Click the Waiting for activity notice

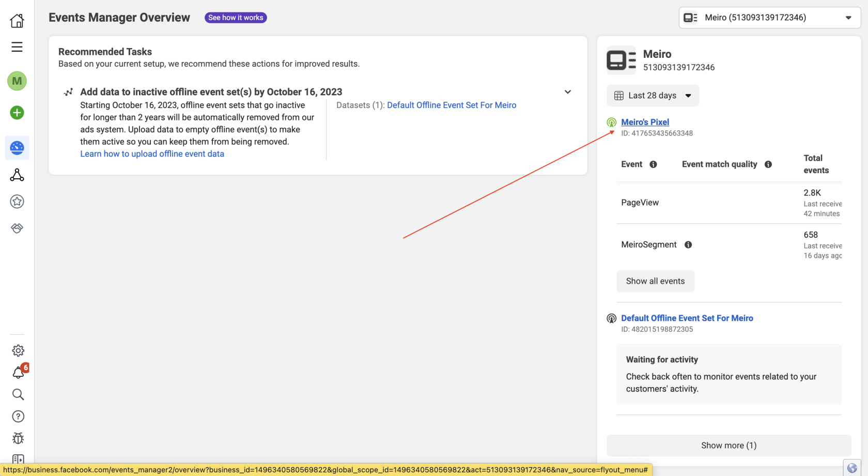click(x=729, y=374)
